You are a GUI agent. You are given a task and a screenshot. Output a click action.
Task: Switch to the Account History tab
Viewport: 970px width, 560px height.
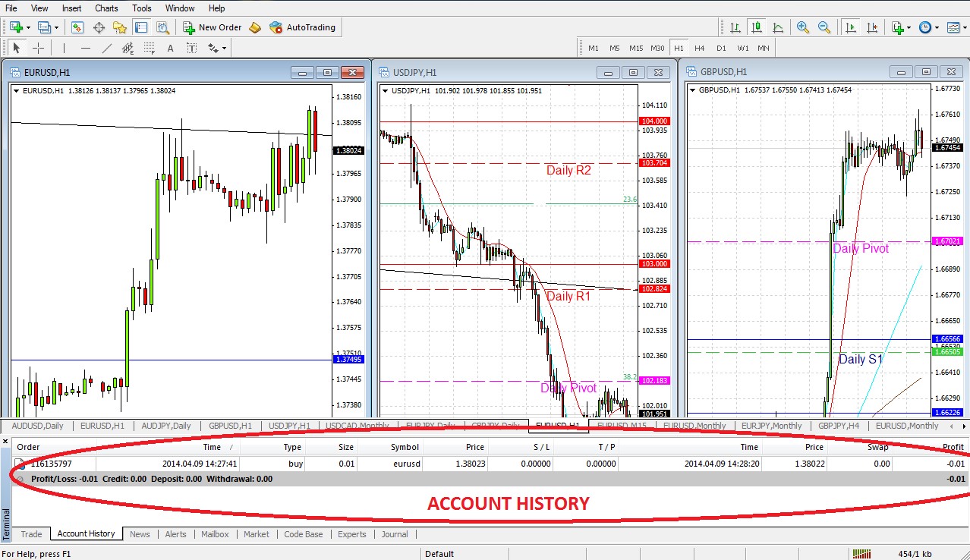click(x=85, y=533)
